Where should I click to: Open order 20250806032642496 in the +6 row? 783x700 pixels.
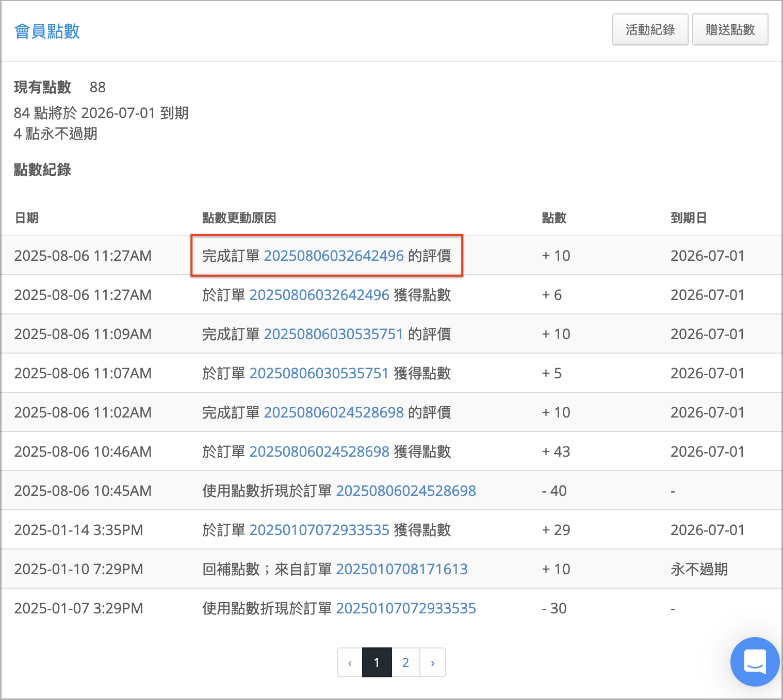click(319, 295)
